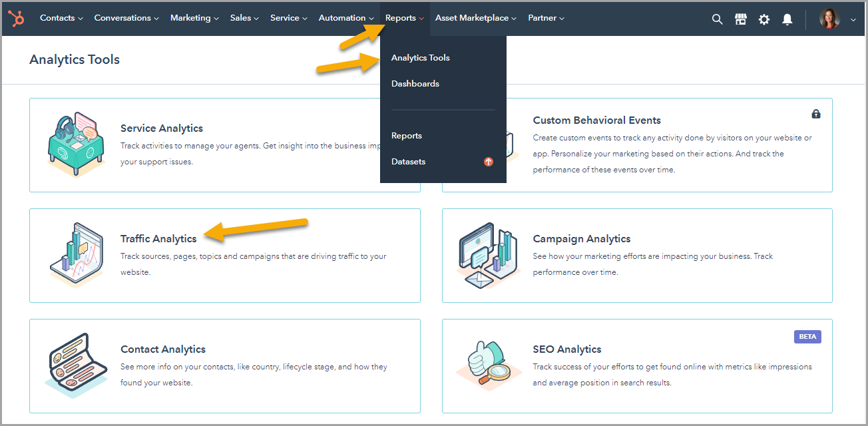Click the user profile avatar

pos(829,19)
